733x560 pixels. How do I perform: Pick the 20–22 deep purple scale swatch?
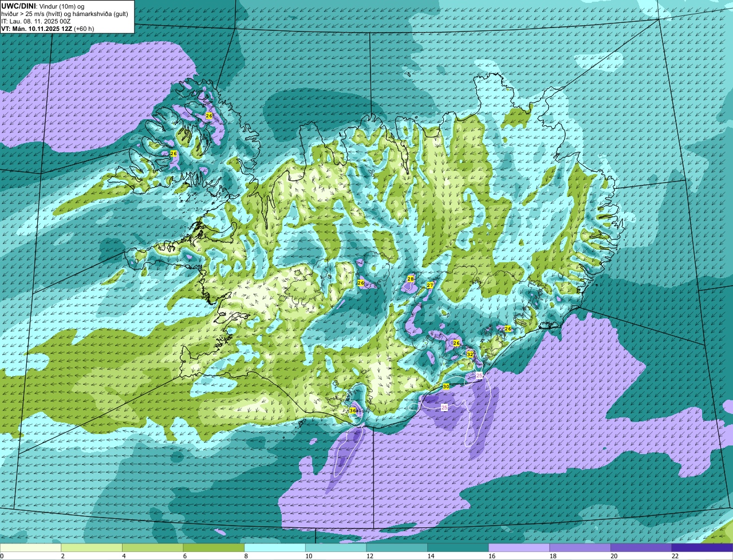tap(641, 548)
